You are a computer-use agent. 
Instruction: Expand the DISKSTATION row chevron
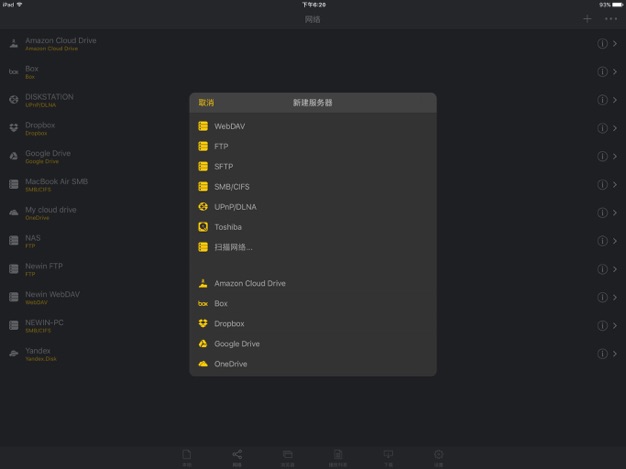(x=615, y=100)
